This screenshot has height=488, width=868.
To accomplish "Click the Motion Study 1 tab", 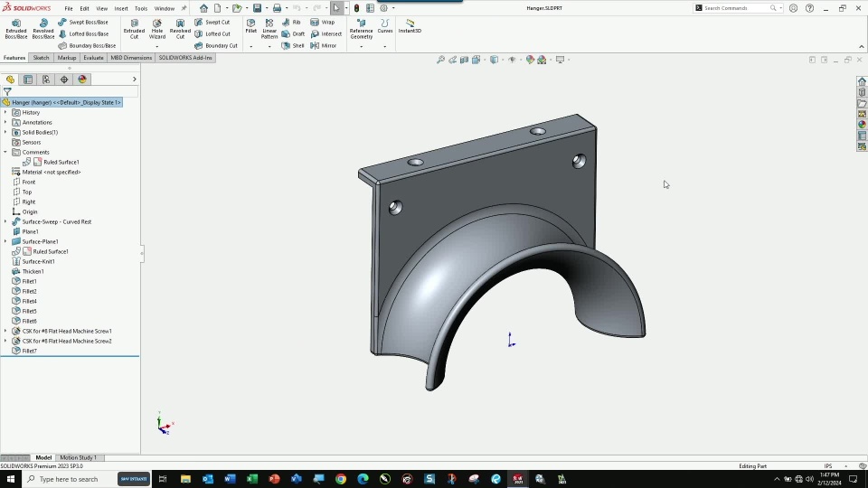I will click(79, 457).
